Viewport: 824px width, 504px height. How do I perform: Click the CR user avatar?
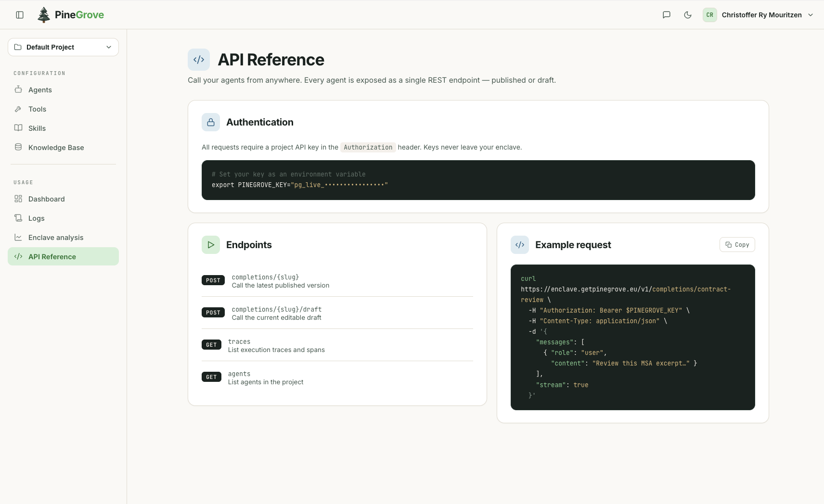coord(710,15)
